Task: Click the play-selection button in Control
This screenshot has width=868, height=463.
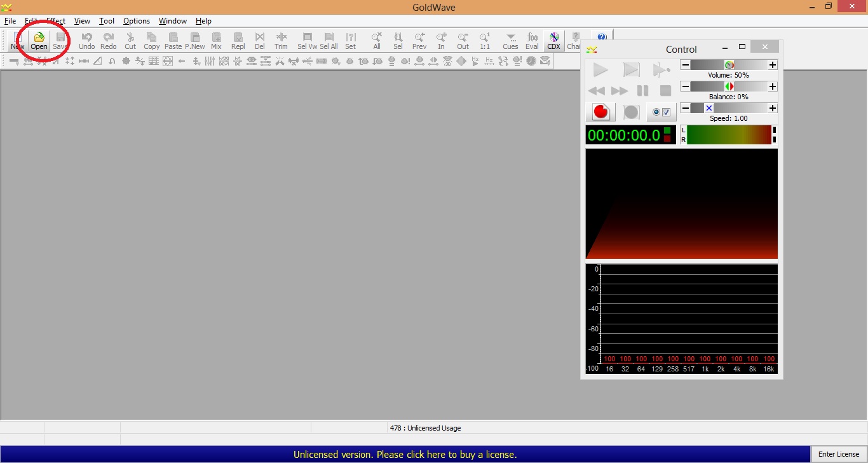Action: point(631,70)
